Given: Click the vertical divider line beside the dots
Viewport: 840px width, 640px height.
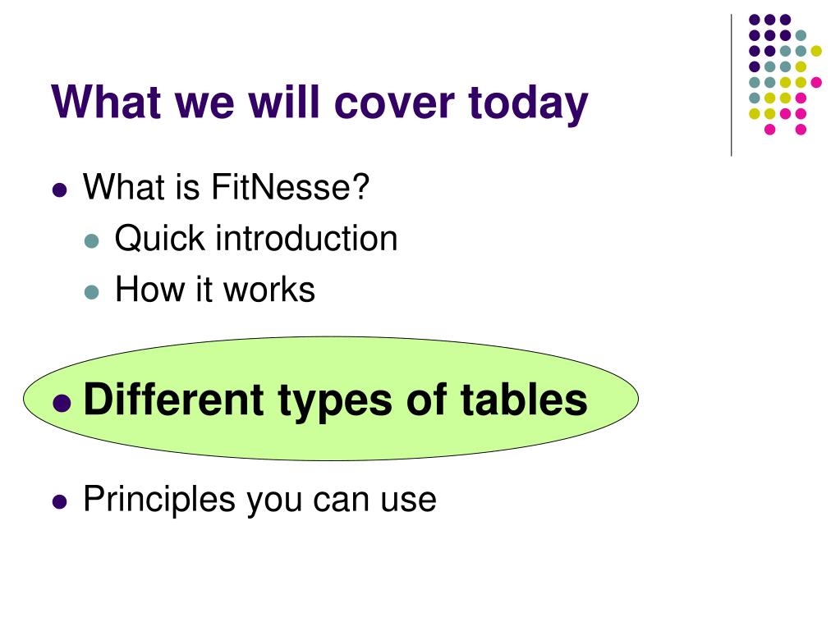Looking at the screenshot, I should click(x=732, y=85).
